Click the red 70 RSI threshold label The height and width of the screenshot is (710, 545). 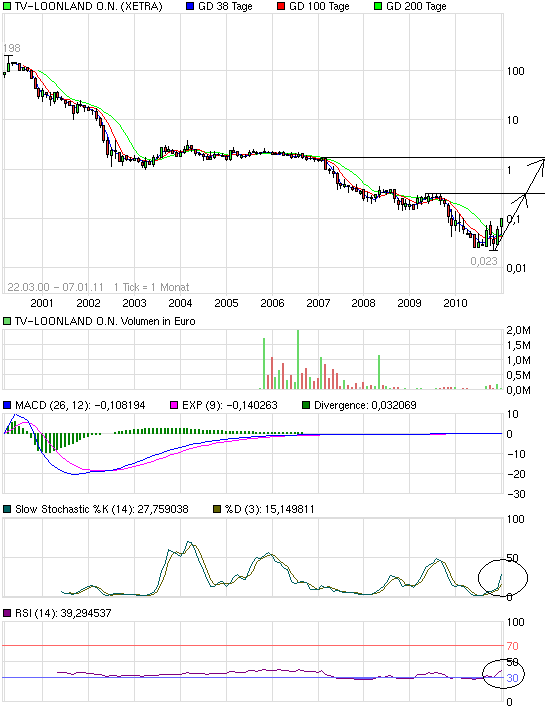[512, 646]
